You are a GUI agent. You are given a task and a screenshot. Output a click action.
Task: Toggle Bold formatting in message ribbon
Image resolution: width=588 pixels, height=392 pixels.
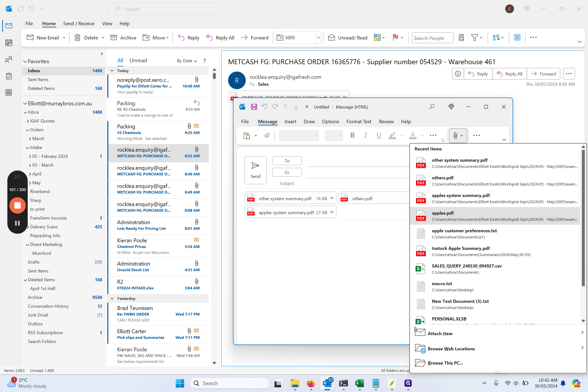352,135
